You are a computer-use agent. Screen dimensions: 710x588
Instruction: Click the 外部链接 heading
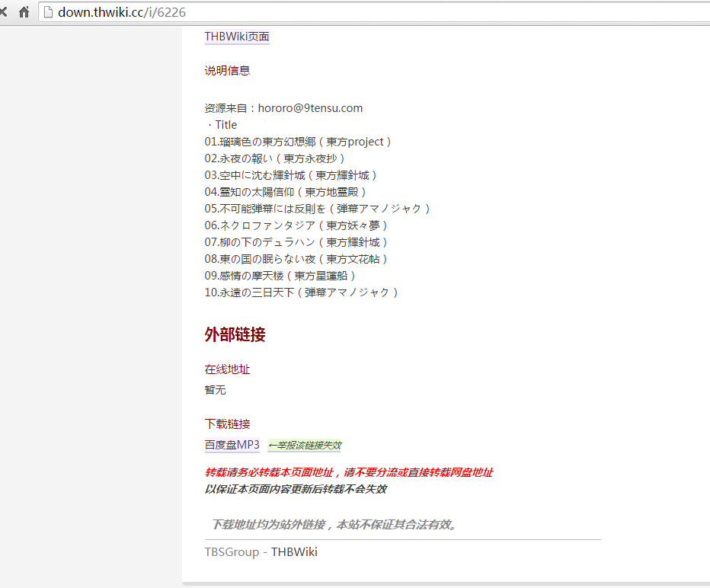pos(235,334)
